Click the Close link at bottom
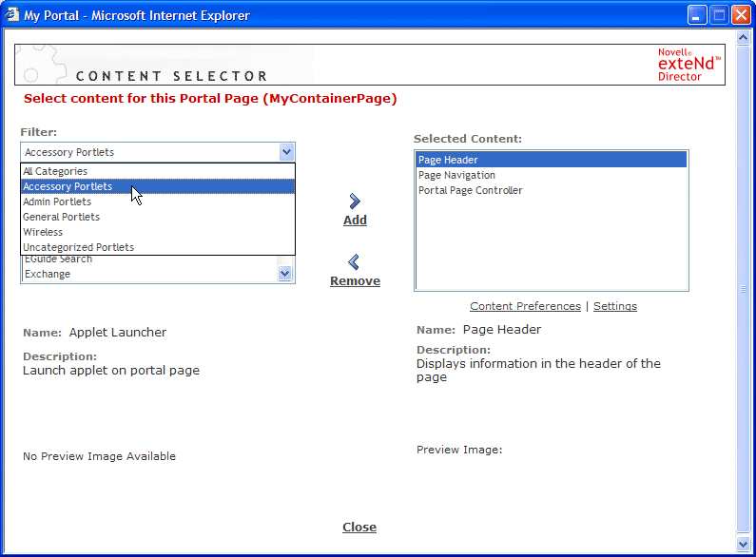Viewport: 756px width, 557px height. coord(359,528)
